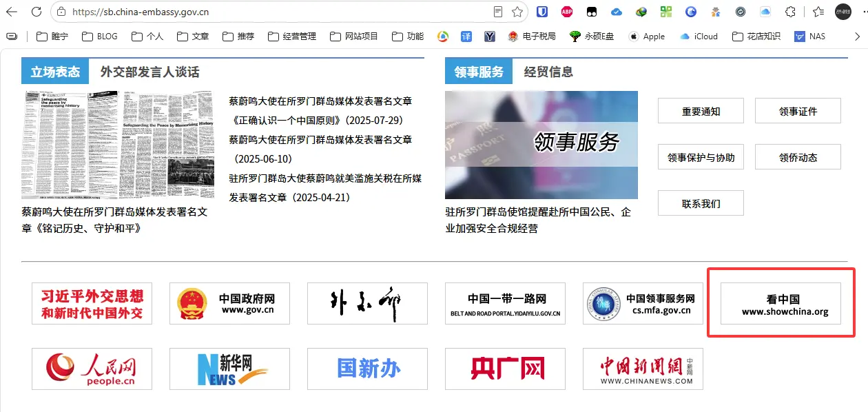Switch to the 外交部发言人谈话 tab
The width and height of the screenshot is (868, 412).
pos(149,72)
